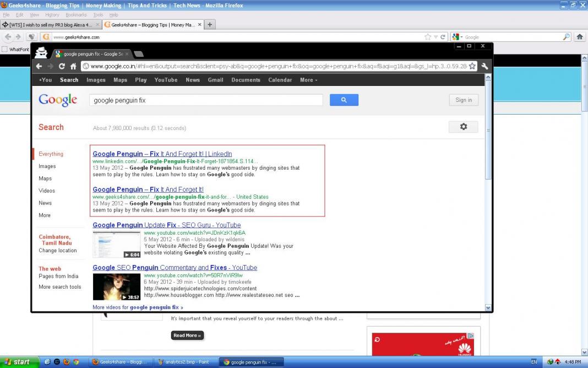Close the google penguin fix Chrome tab
588x368 pixels.
click(127, 54)
